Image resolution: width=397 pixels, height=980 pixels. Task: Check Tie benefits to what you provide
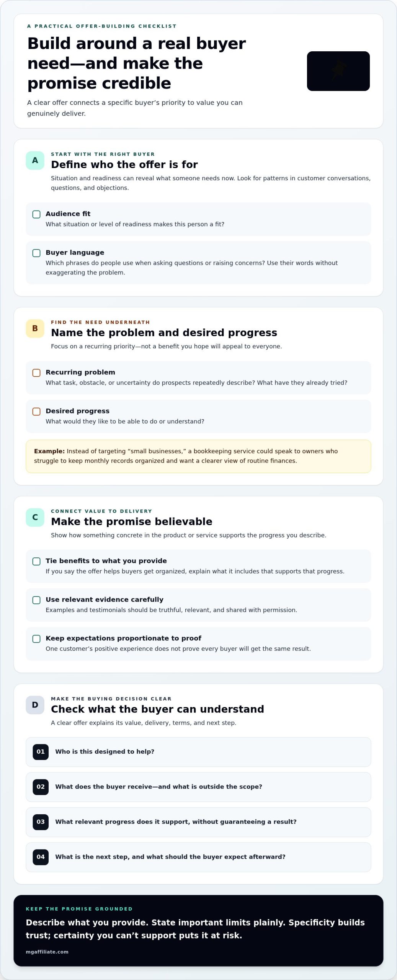click(36, 562)
